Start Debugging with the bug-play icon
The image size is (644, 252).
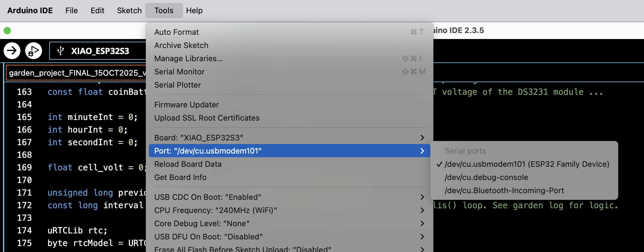click(33, 51)
